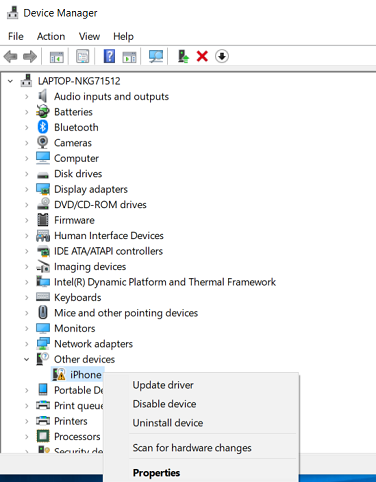Click the blue Help question mark icon
Image resolution: width=376 pixels, height=482 pixels.
(x=109, y=56)
